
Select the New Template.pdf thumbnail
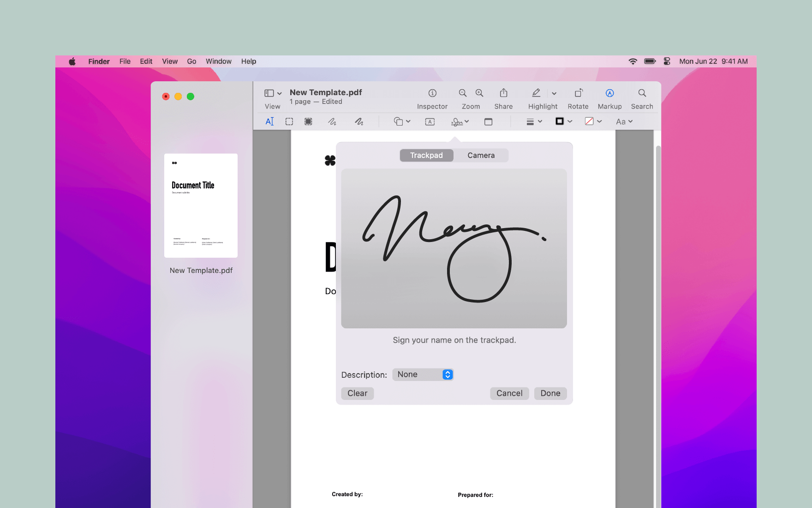[x=201, y=206]
